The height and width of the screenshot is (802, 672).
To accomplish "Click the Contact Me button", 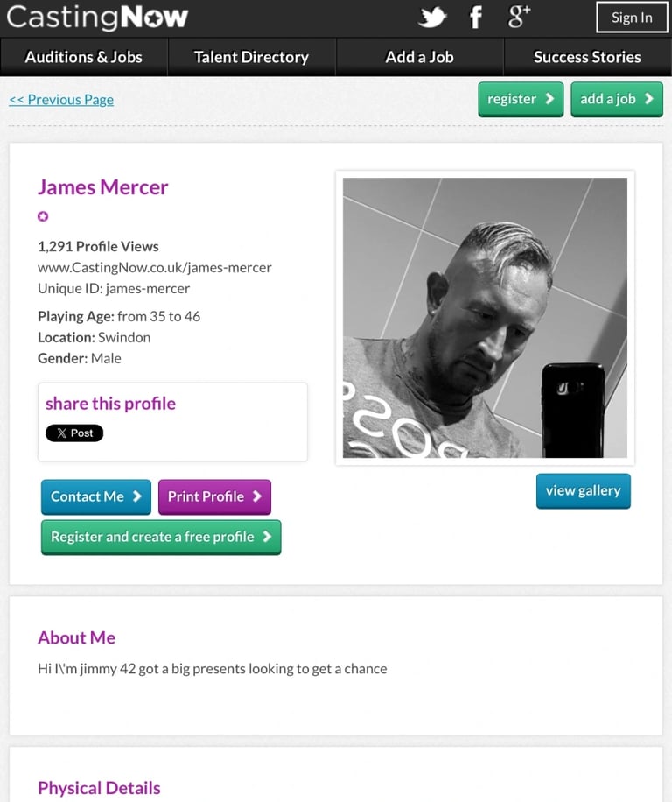I will pos(96,496).
